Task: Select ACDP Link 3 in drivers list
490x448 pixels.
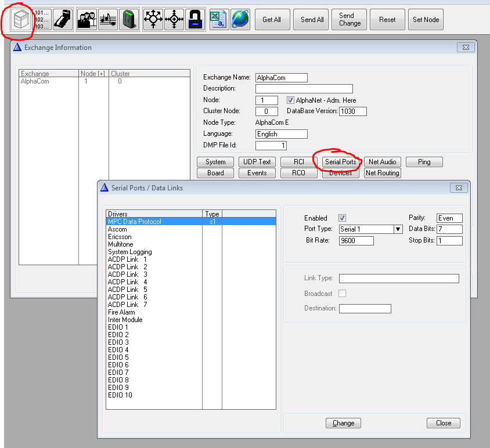Action: [x=128, y=274]
